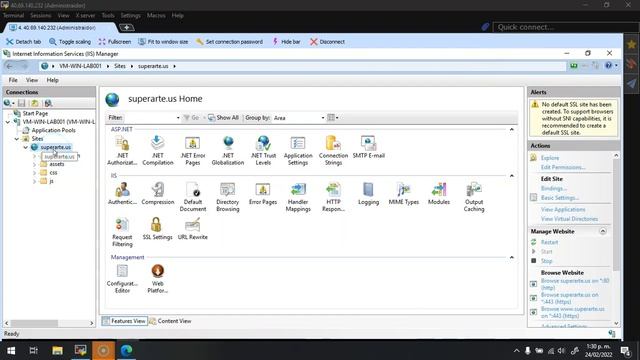
Task: Open SMTP E-mail feature
Action: coord(369,148)
